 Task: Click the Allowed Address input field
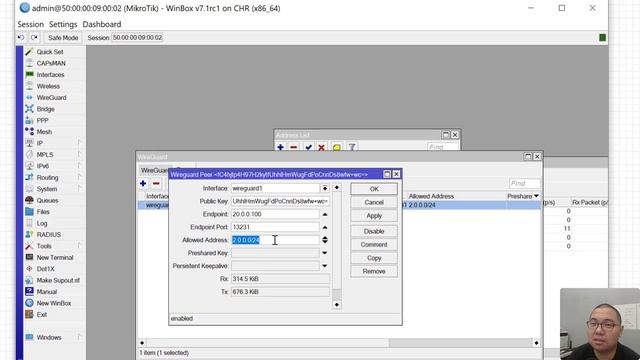click(275, 240)
